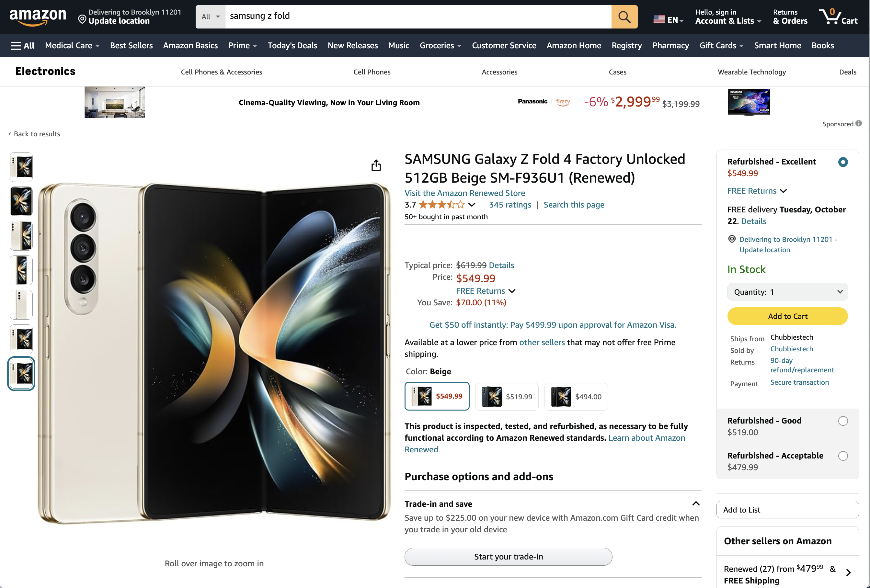Open the Today's Deals menu item

(x=292, y=45)
